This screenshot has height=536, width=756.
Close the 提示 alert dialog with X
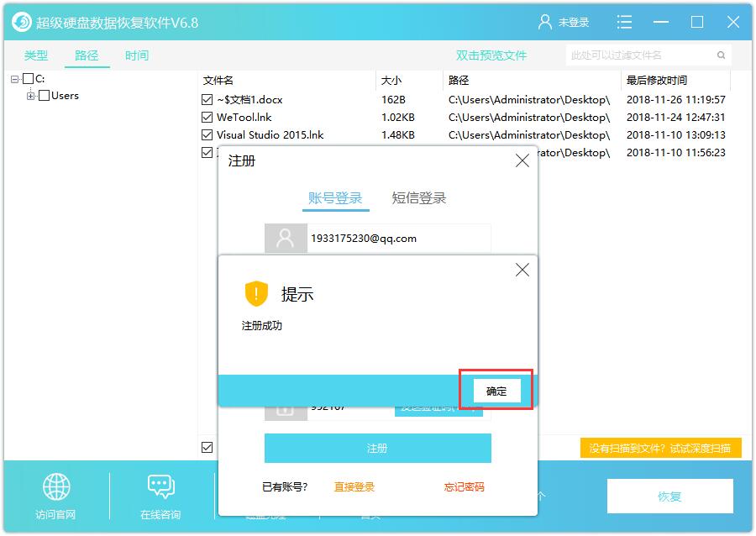tap(522, 270)
